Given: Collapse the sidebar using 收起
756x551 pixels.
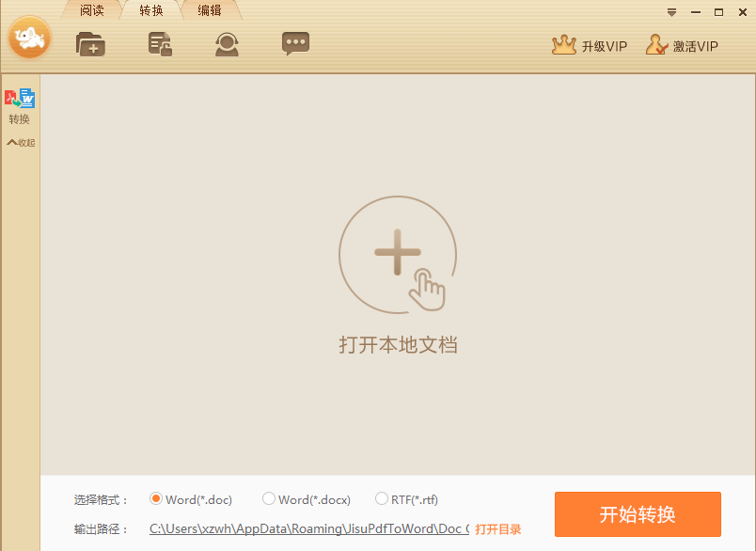Looking at the screenshot, I should pyautogui.click(x=20, y=142).
